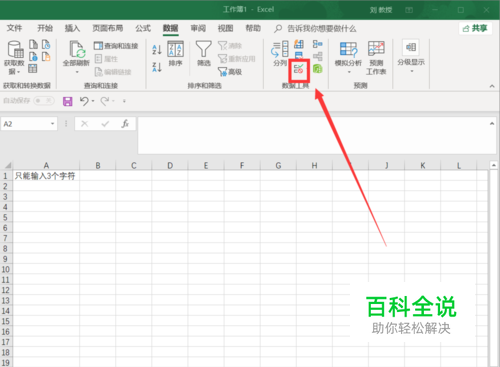Click the Share (共享) button

click(475, 28)
